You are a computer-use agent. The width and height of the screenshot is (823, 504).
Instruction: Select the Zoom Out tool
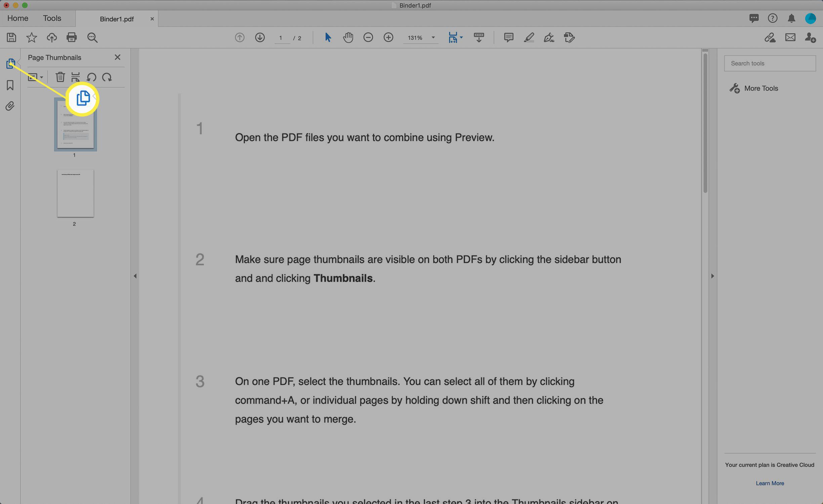point(368,37)
